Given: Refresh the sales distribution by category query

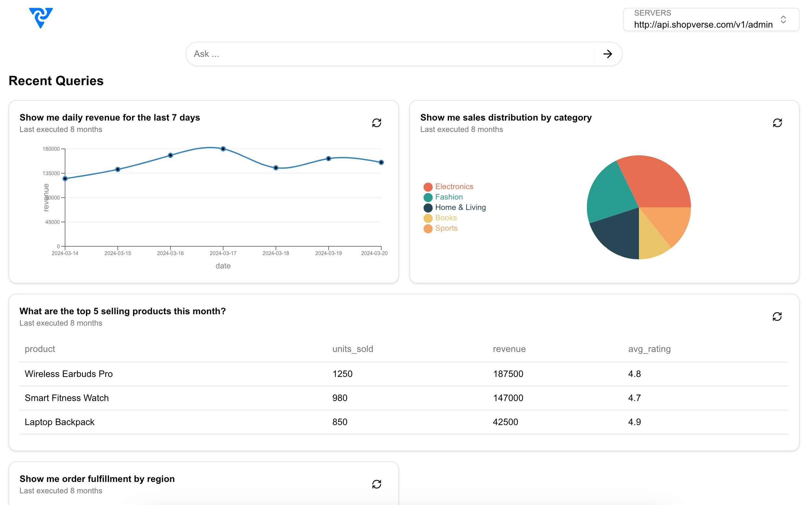Looking at the screenshot, I should coord(777,123).
